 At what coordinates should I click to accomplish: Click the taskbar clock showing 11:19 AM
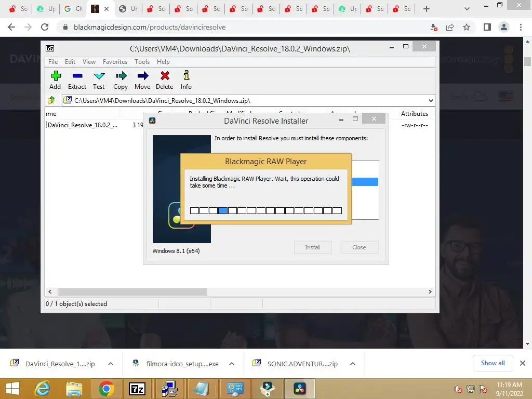(x=509, y=389)
